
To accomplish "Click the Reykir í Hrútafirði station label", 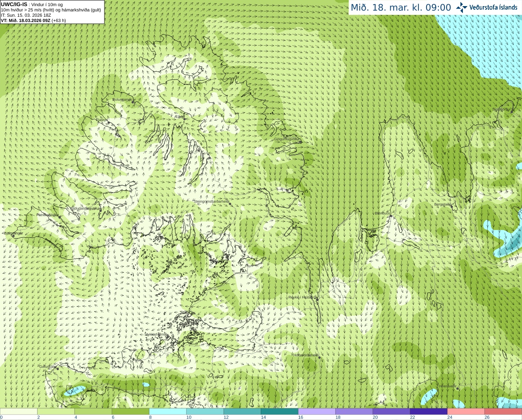I will [302, 297].
